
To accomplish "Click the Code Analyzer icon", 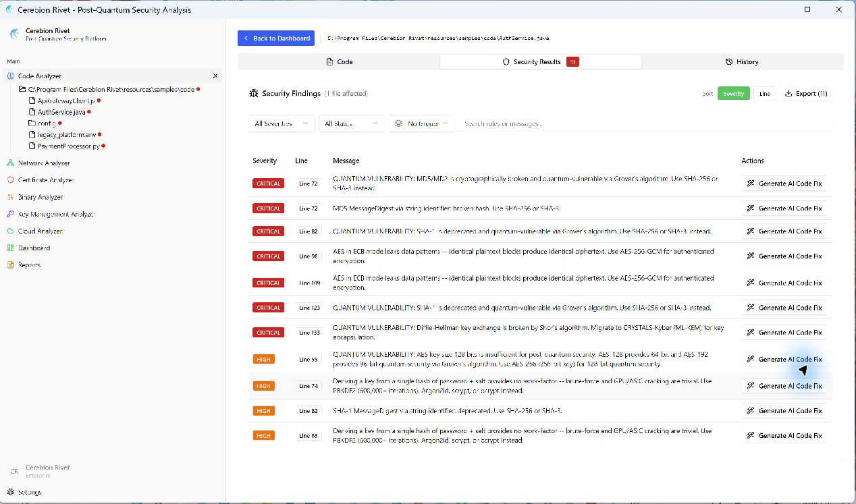I will point(10,76).
